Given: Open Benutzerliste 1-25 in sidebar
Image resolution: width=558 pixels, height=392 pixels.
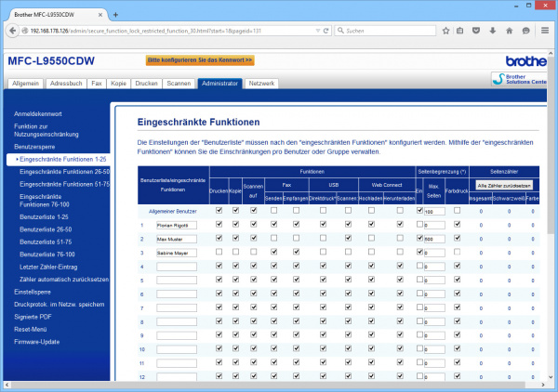Looking at the screenshot, I should 44,217.
